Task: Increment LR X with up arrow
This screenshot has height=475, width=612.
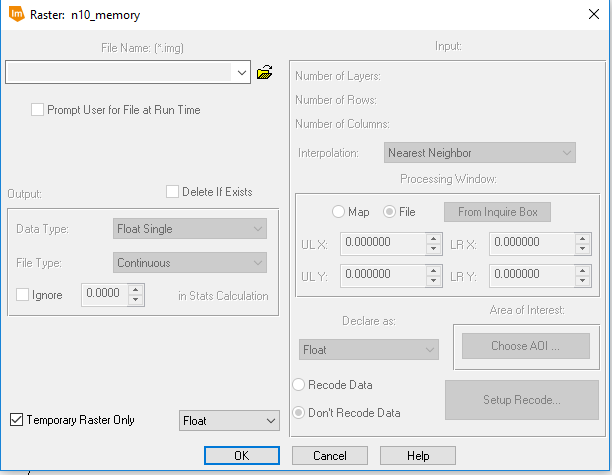Action: (x=582, y=239)
